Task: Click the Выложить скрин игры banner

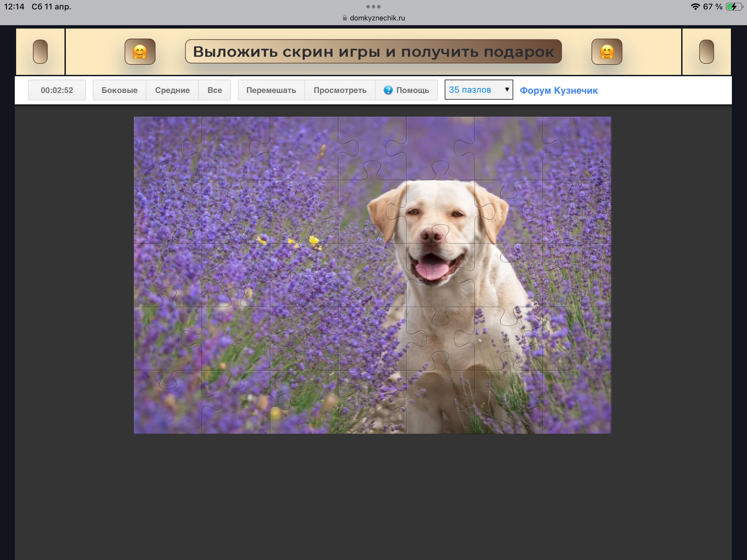Action: 373,52
